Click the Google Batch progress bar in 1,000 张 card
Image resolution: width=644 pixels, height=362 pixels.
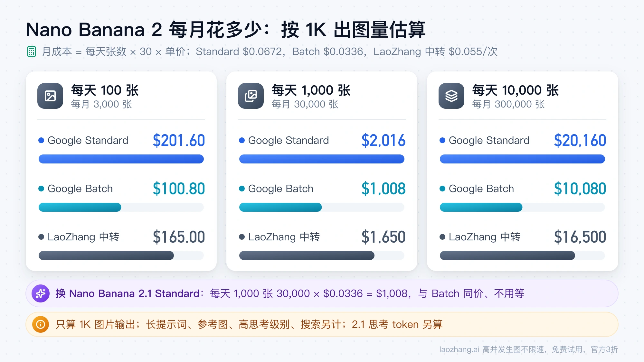[x=322, y=207]
